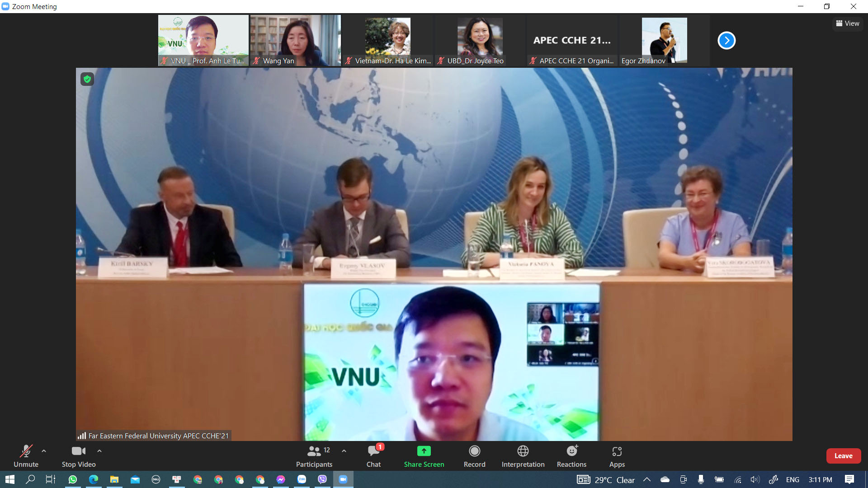This screenshot has height=488, width=868.
Task: Open the Mail app on taskbar
Action: pyautogui.click(x=135, y=479)
